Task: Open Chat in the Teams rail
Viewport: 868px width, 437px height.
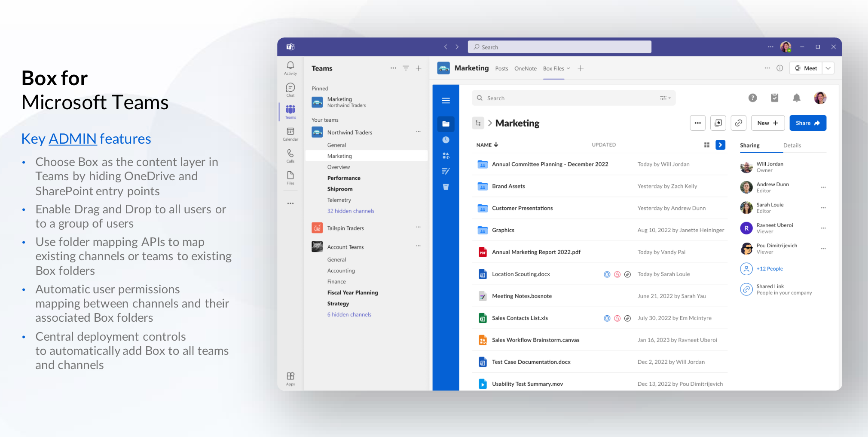Action: coord(290,90)
